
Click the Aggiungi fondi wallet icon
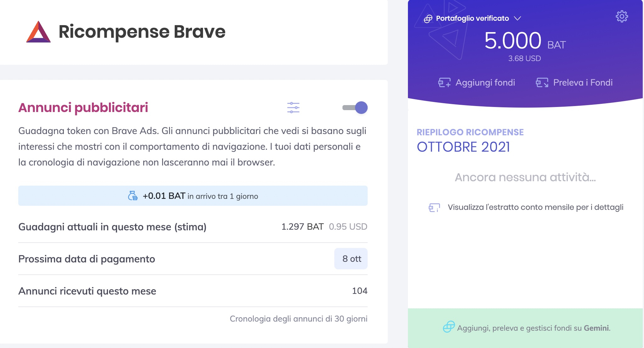444,82
